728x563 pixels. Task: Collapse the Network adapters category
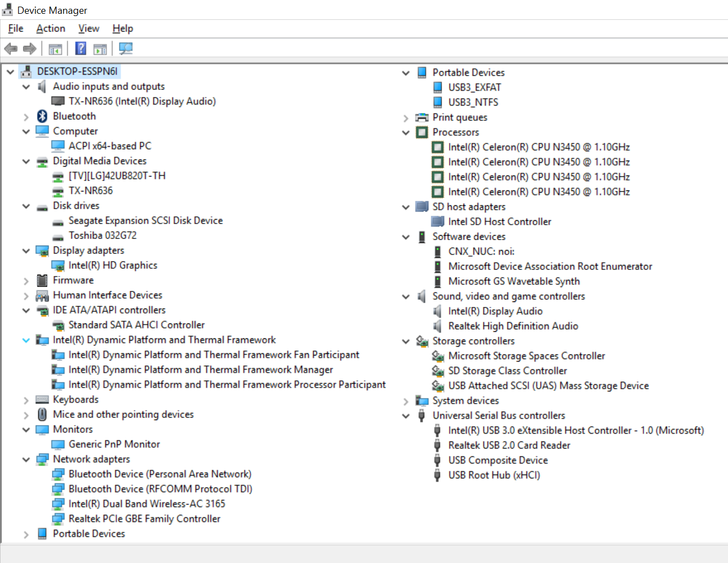(26, 459)
